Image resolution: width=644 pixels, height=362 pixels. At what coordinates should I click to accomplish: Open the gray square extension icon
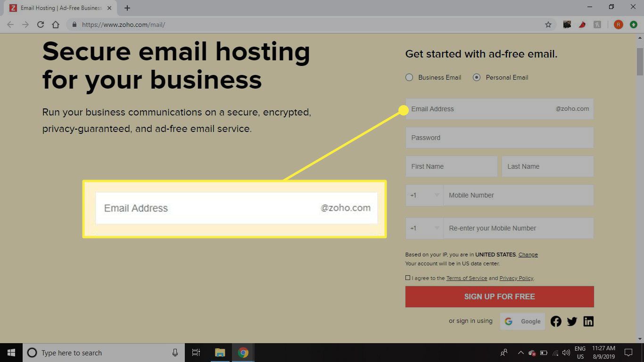click(597, 25)
